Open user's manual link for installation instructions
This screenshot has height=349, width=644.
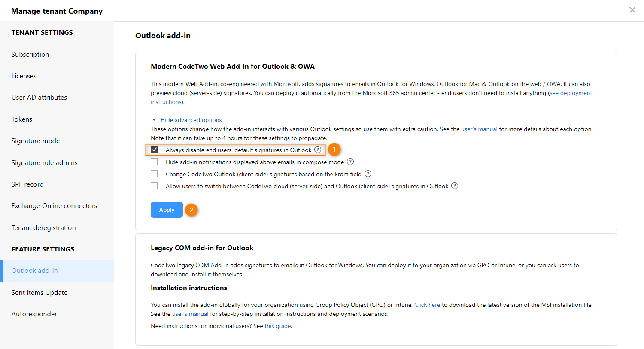(x=190, y=314)
